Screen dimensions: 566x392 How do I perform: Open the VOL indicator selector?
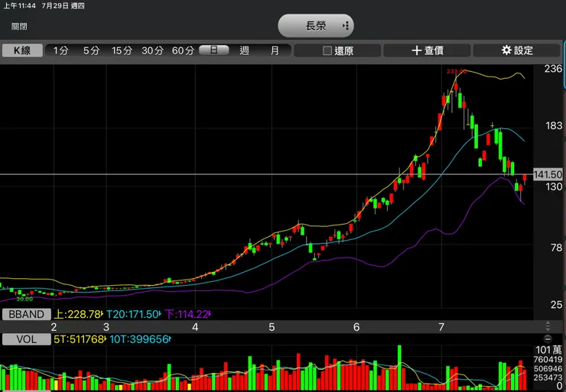click(x=26, y=339)
